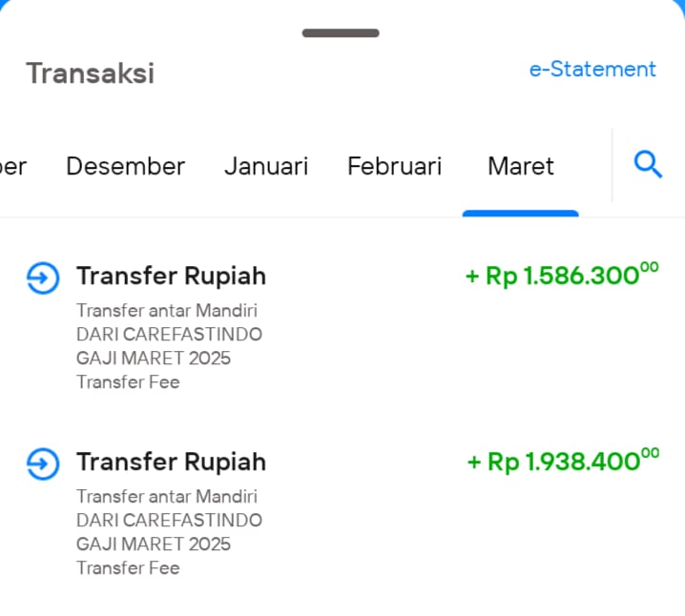
Task: Select the Maret month tab
Action: tap(521, 166)
